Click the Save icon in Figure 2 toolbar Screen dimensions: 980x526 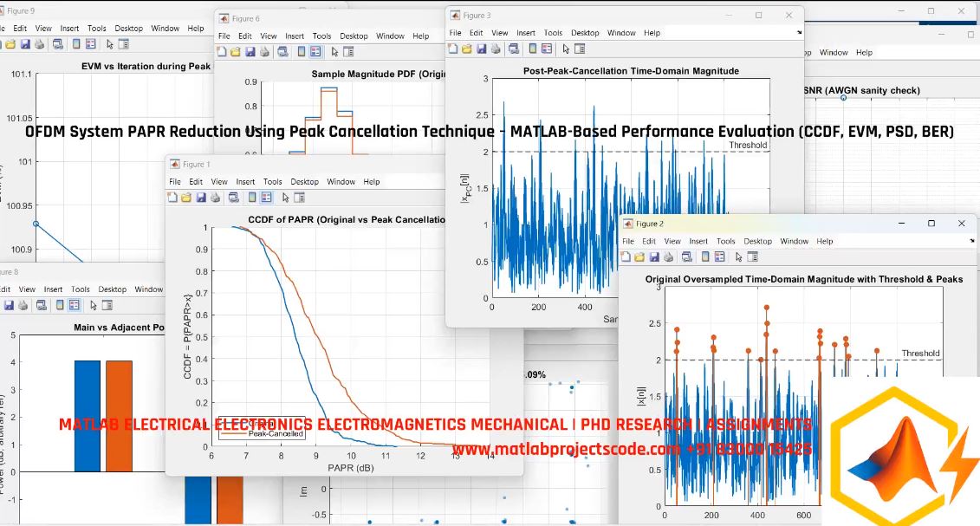[654, 257]
